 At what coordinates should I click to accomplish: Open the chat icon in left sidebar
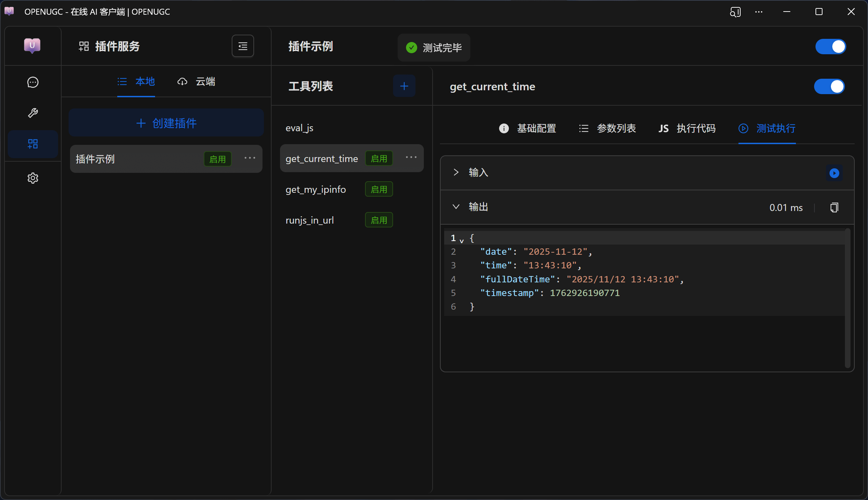[33, 82]
